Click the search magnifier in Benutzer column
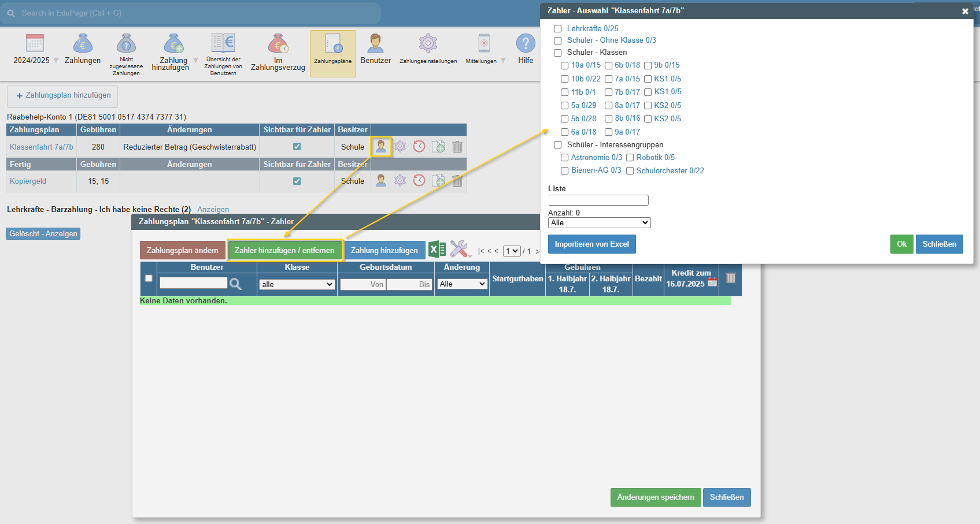The height and width of the screenshot is (524, 980). (x=235, y=284)
